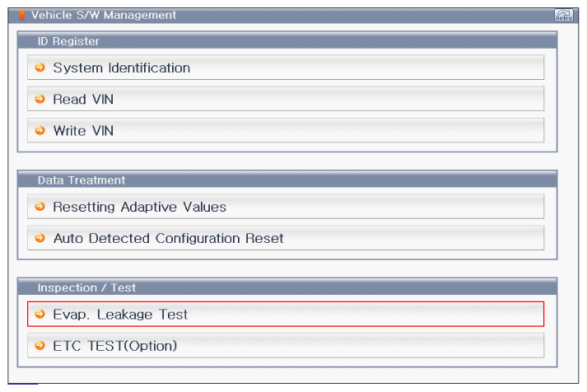
Task: Click the orange Vehicle S/W Management title icon
Action: coord(22,15)
